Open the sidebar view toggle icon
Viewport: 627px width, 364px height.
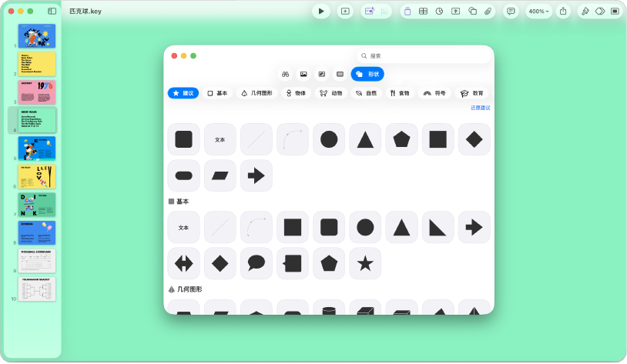click(52, 12)
